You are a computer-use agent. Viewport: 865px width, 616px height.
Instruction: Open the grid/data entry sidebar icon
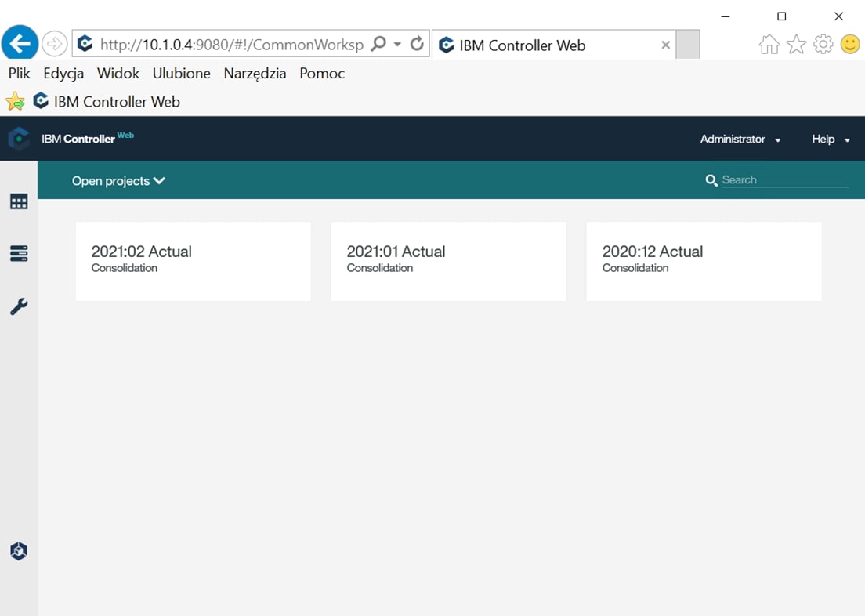click(x=19, y=202)
